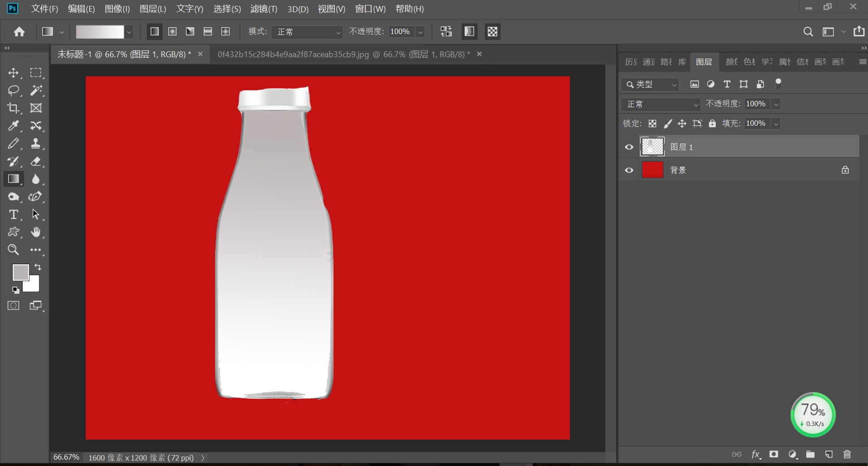Open layer blend mode 正常 dropdown
The width and height of the screenshot is (868, 466).
[x=661, y=104]
